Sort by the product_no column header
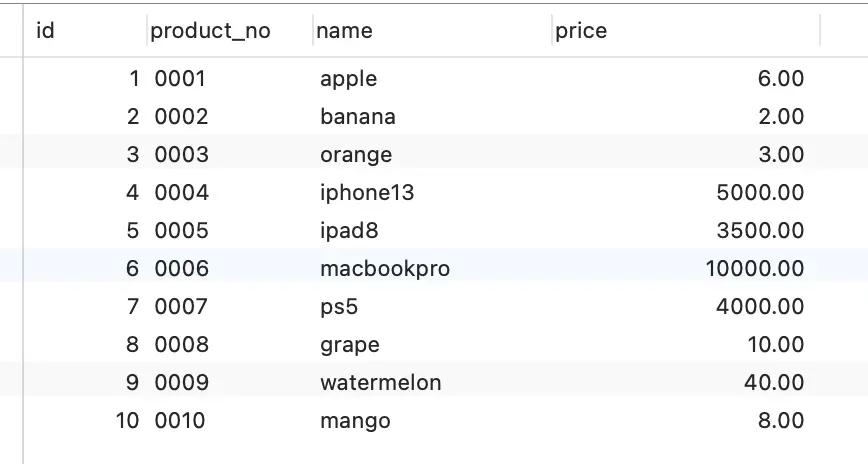868x464 pixels. point(210,31)
